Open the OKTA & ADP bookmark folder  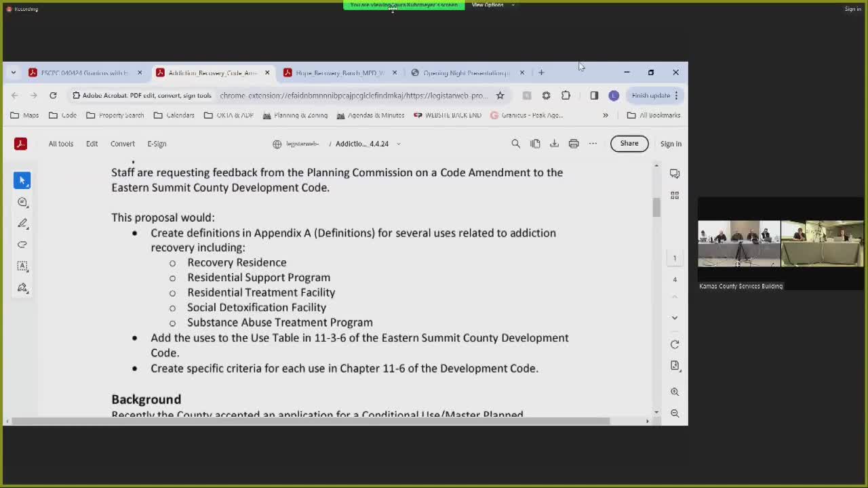coord(229,115)
